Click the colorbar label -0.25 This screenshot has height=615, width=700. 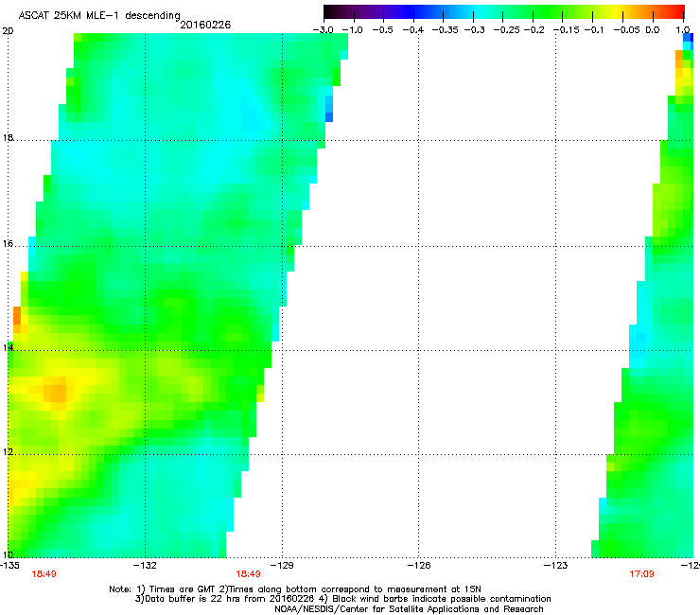coord(507,30)
